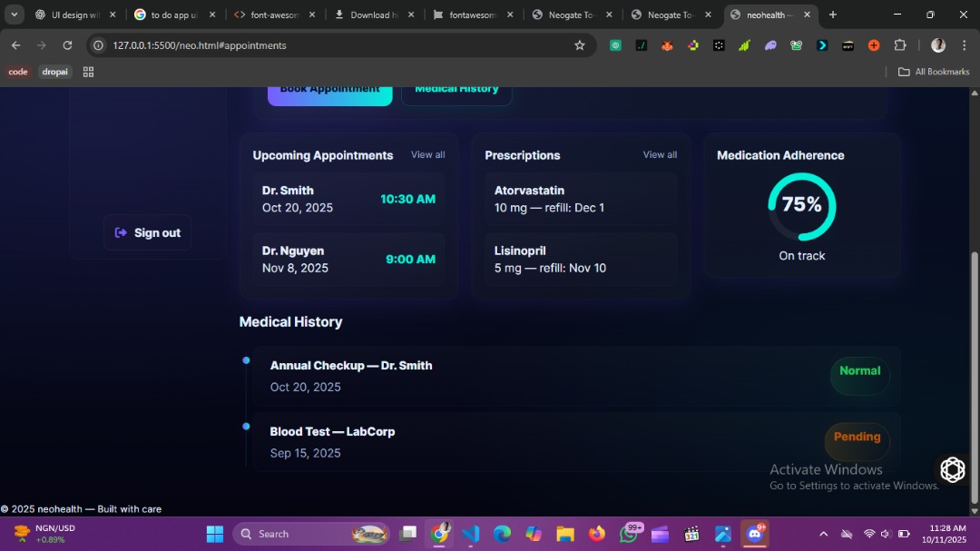Open the code bookmark
The width and height of the screenshot is (980, 551).
[x=17, y=72]
